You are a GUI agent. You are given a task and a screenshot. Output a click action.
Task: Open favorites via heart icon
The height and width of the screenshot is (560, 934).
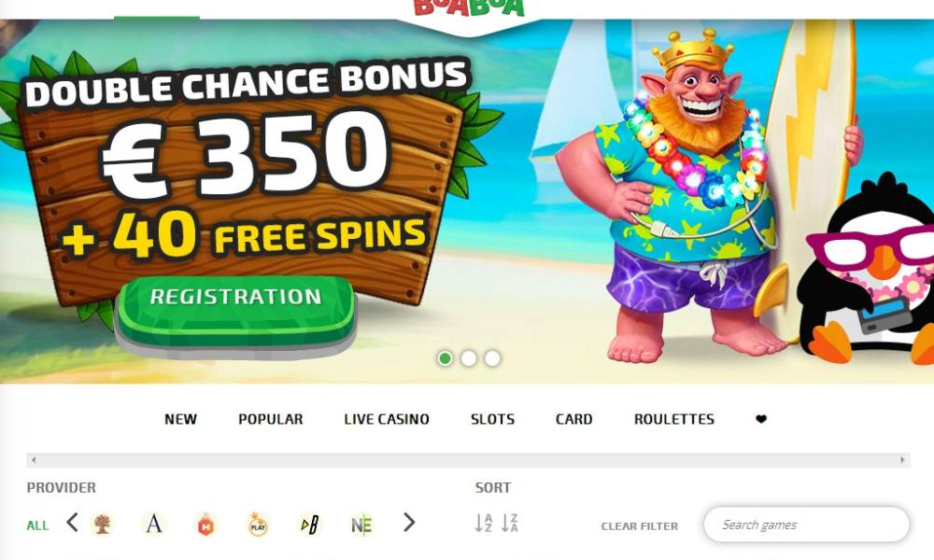tap(760, 419)
